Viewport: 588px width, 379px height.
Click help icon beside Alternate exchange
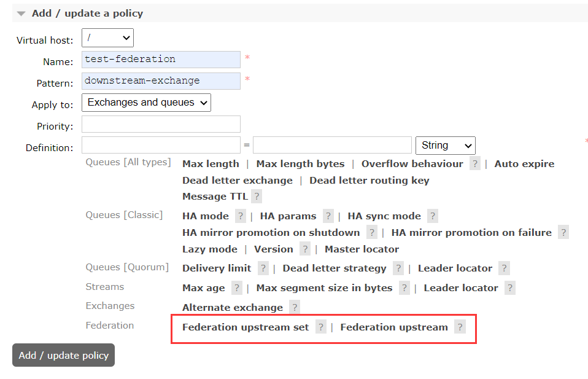295,308
